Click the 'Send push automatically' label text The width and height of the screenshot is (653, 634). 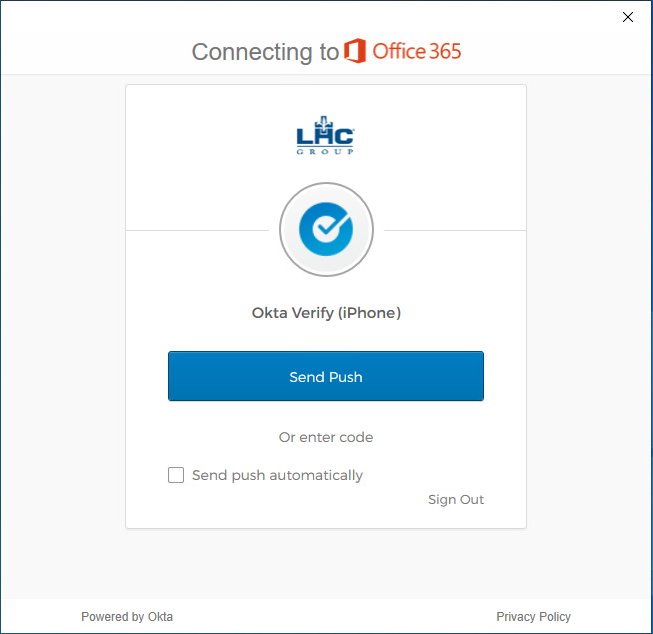[x=277, y=475]
